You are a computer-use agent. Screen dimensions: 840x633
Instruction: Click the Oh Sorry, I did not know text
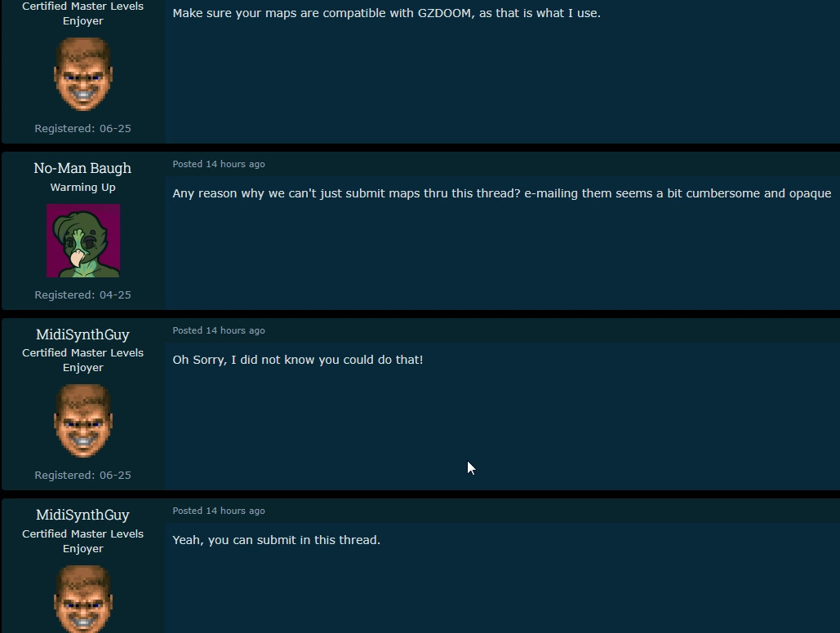tap(298, 360)
